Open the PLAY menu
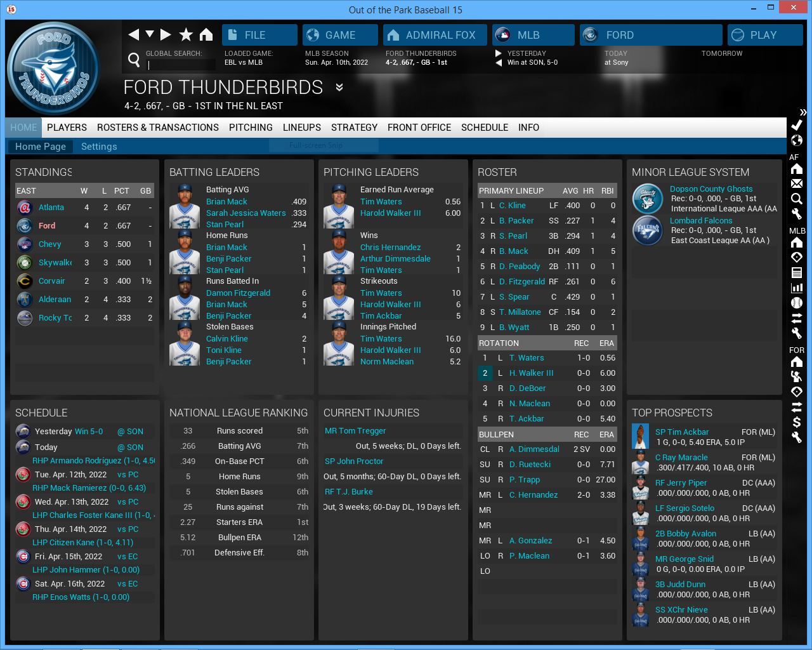 tap(765, 35)
